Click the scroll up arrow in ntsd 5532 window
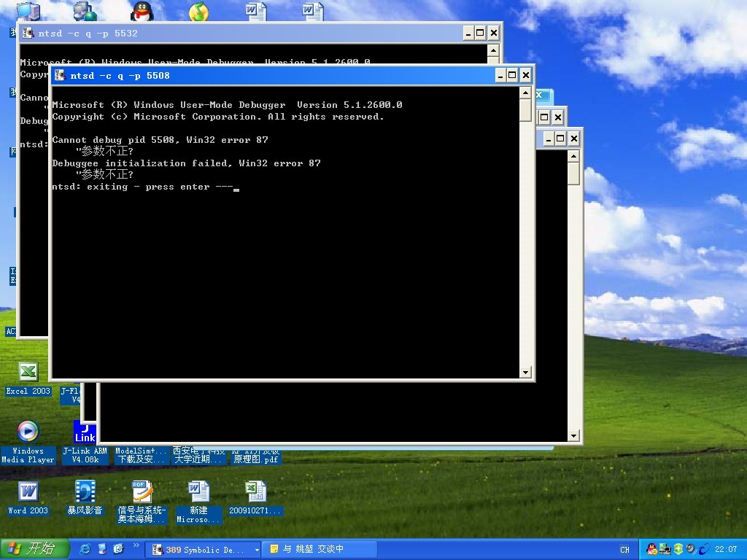 (x=493, y=50)
